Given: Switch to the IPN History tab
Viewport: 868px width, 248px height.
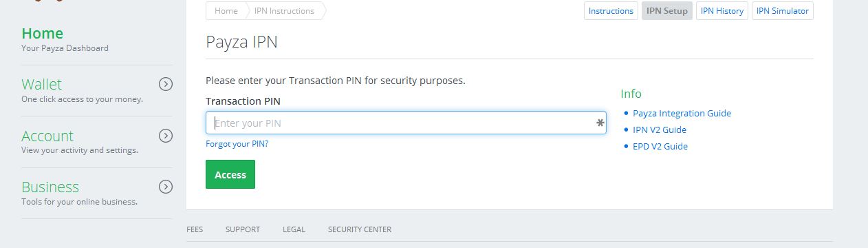Looking at the screenshot, I should click(722, 11).
